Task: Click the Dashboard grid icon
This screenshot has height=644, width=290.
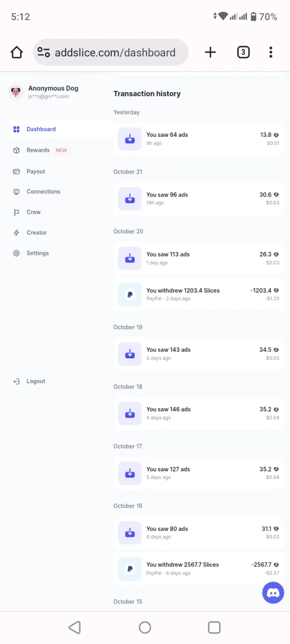Action: coord(16,129)
